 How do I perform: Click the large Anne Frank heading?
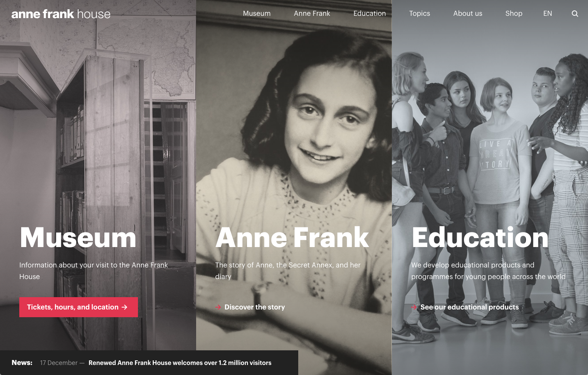point(292,238)
